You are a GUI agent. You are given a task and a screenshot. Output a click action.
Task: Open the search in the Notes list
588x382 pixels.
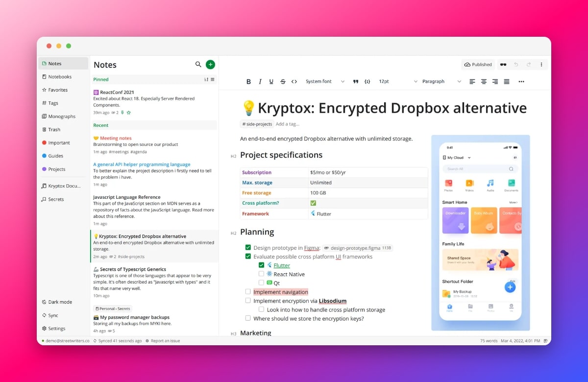click(x=198, y=64)
